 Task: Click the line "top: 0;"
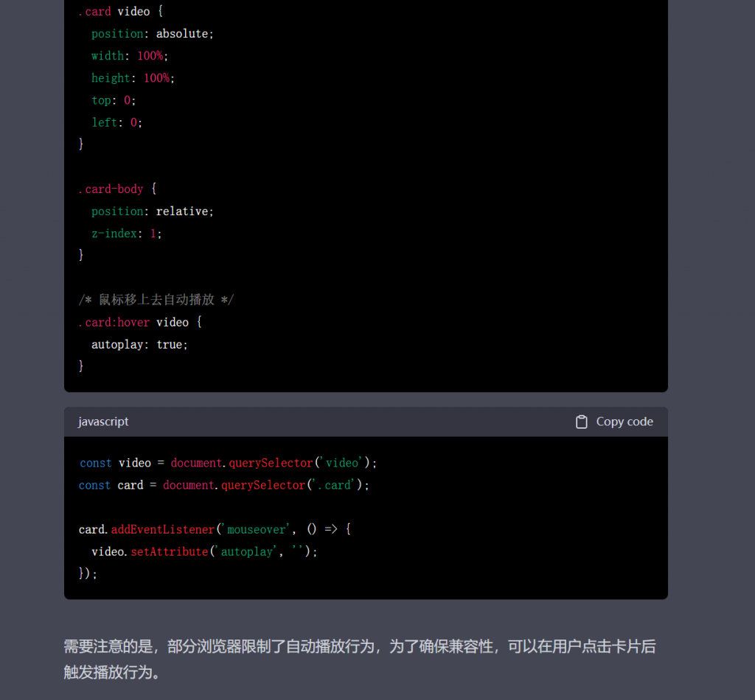(x=114, y=100)
